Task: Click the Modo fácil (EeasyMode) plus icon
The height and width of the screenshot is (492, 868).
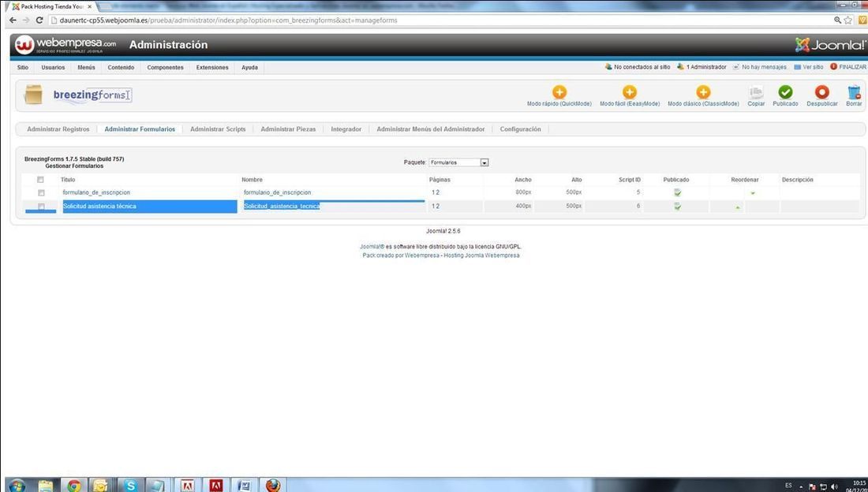Action: pyautogui.click(x=630, y=92)
